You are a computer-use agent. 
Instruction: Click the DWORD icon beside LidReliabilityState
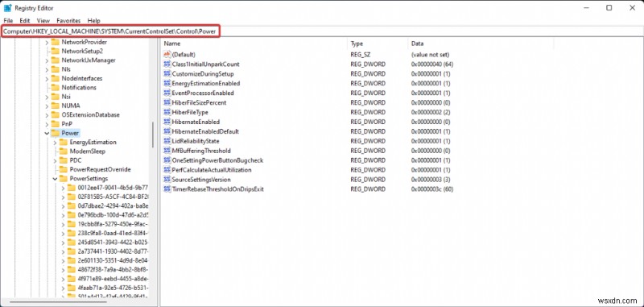click(167, 141)
